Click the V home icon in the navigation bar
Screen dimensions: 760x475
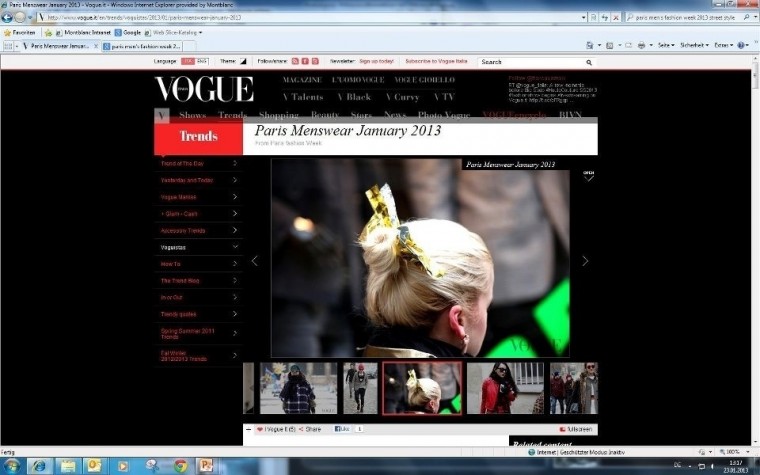click(162, 115)
